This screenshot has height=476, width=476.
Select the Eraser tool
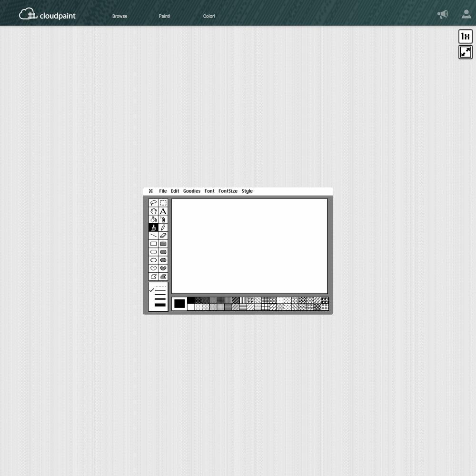point(163,236)
